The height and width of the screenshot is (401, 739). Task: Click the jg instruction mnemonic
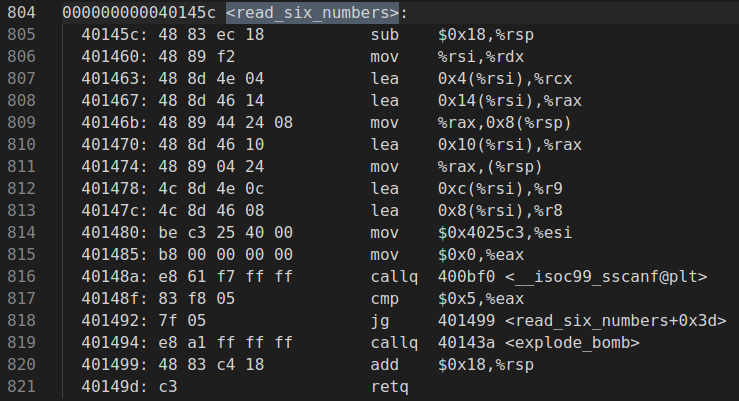pos(379,320)
